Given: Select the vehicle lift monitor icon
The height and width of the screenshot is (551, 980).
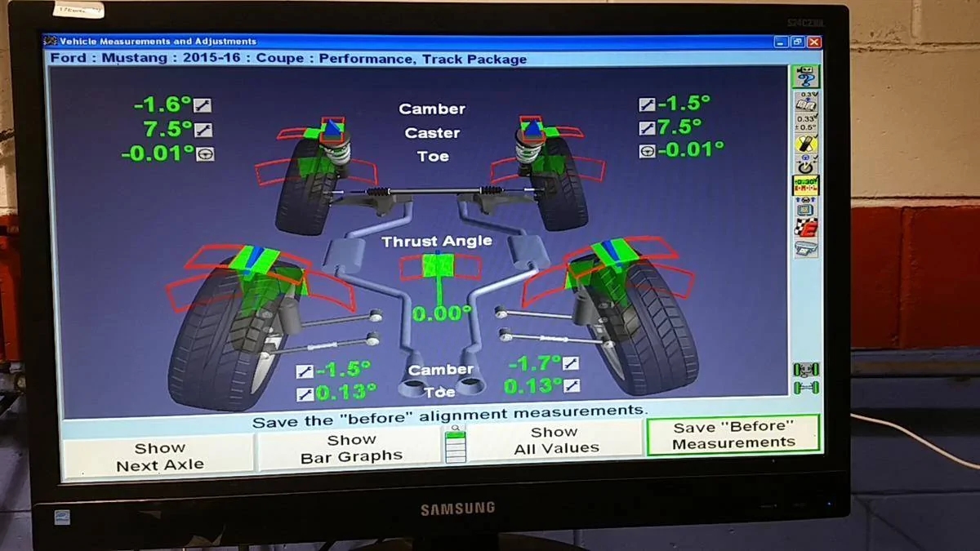Looking at the screenshot, I should [805, 206].
